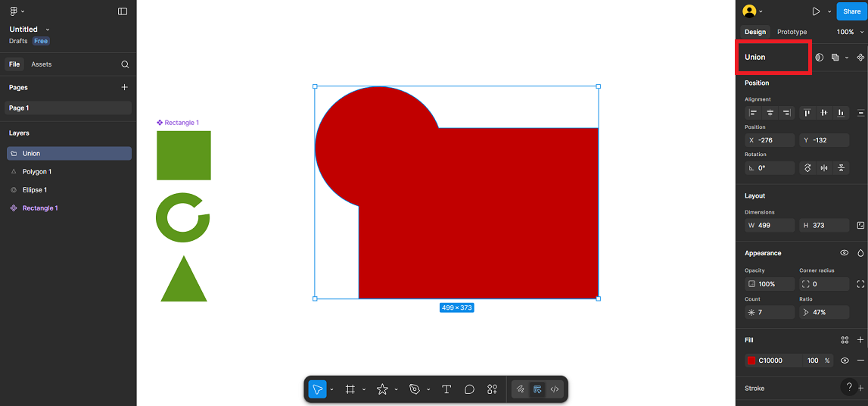The image size is (868, 406).
Task: Switch to Draw mode in toolbar
Action: pyautogui.click(x=521, y=389)
